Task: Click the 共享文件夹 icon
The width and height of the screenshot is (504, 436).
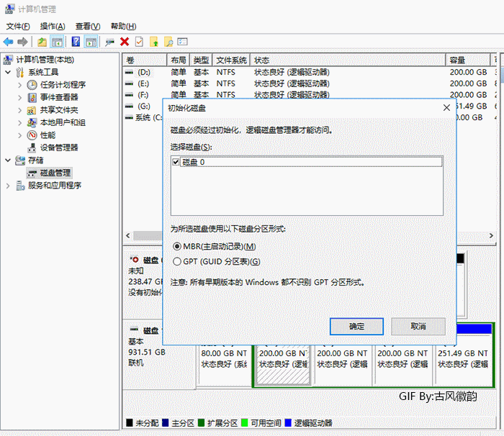Action: pyautogui.click(x=32, y=110)
